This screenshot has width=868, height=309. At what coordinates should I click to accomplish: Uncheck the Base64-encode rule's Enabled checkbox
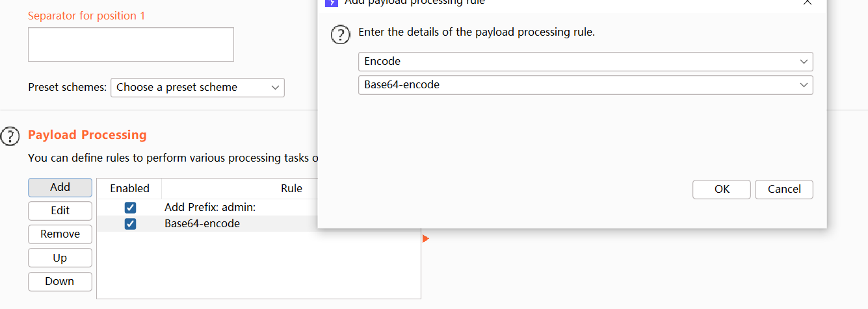coord(130,224)
